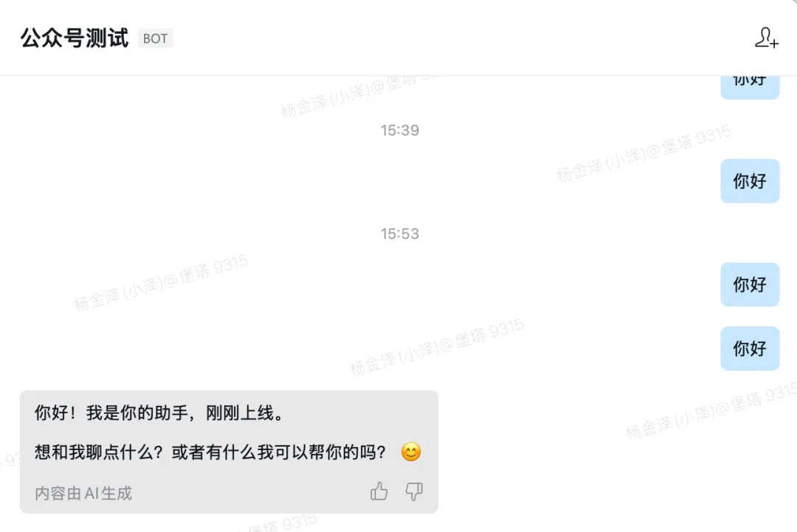The width and height of the screenshot is (797, 532).
Task: Click the watermark right of the 15:39 timestamp
Action: pos(644,153)
